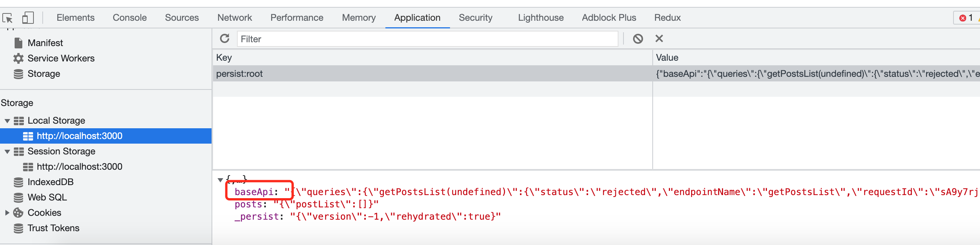Switch to the Adblock Plus tab

coord(609,18)
